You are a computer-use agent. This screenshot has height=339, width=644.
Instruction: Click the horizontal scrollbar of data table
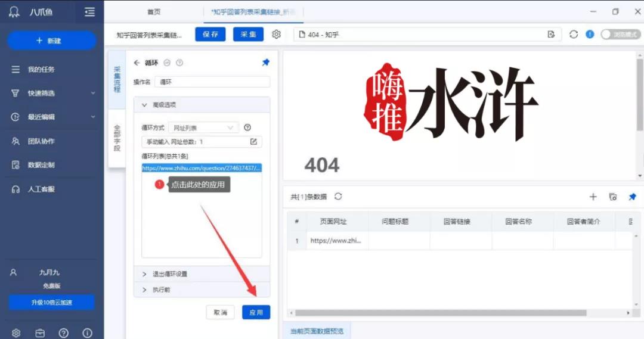(x=440, y=313)
